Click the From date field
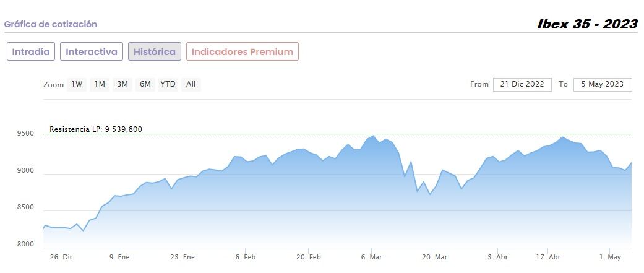Screen dimensions: 644x273 [522, 84]
